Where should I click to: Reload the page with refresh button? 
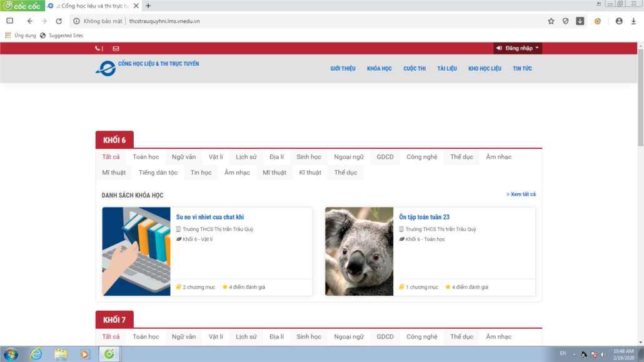tap(59, 21)
